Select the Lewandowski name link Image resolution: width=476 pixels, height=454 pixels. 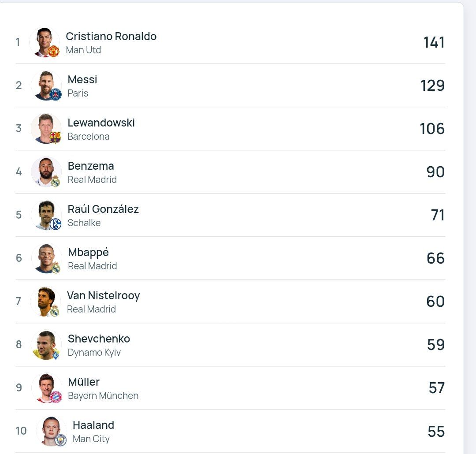tap(101, 123)
